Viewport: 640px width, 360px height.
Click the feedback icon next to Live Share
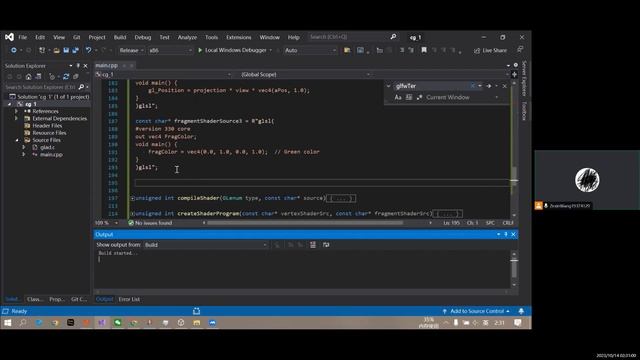(x=520, y=50)
